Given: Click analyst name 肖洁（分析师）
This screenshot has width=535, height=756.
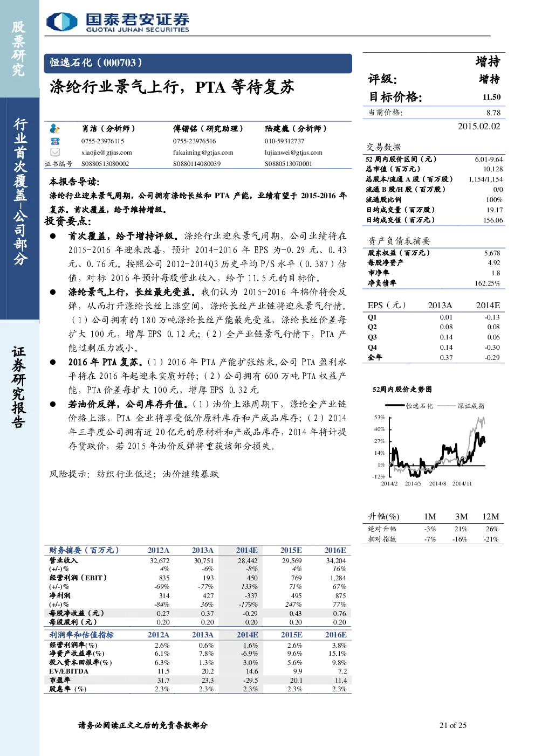Looking at the screenshot, I should coord(108,129).
